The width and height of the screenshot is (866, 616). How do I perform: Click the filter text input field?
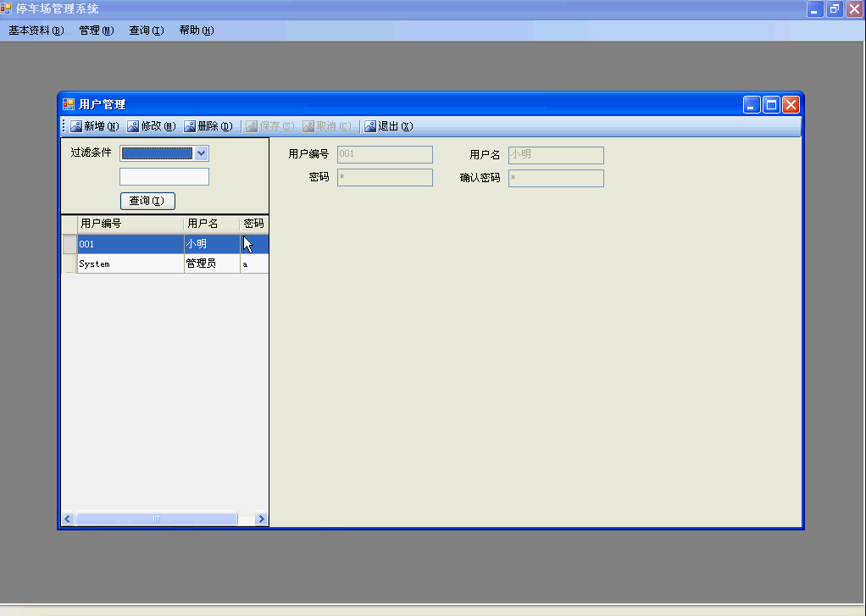point(164,177)
